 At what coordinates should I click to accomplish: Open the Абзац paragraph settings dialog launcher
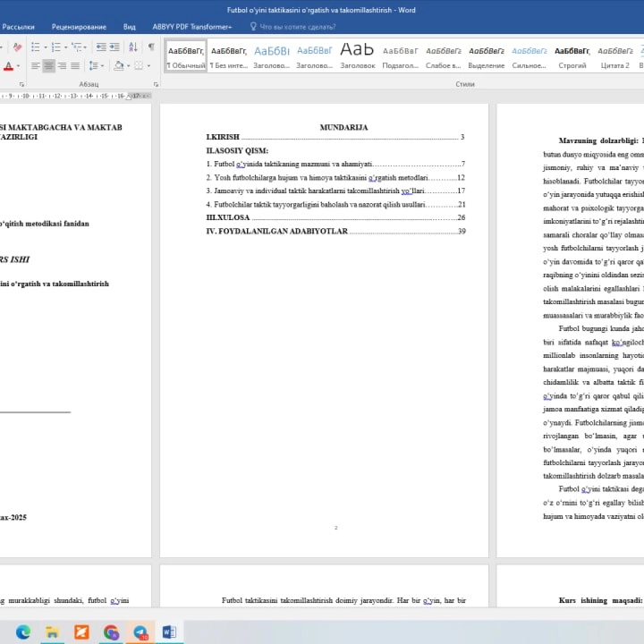point(156,84)
